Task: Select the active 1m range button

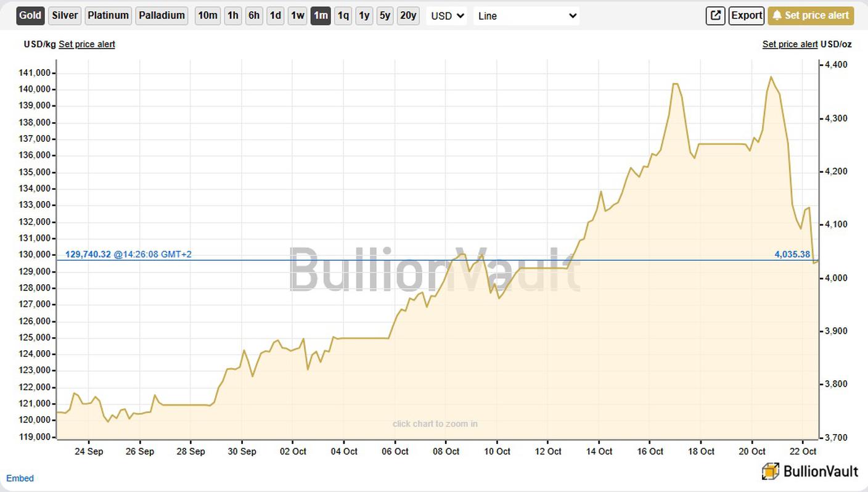Action: tap(321, 15)
